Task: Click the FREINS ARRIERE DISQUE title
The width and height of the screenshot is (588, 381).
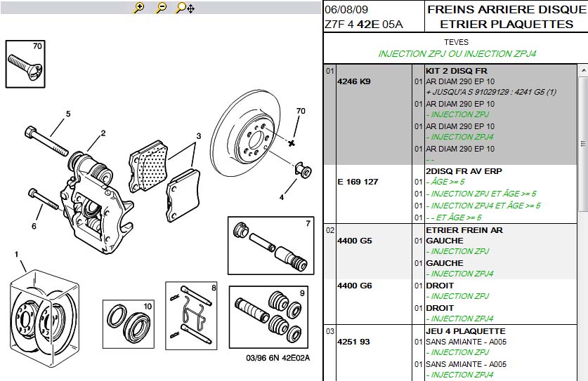Action: tap(507, 10)
